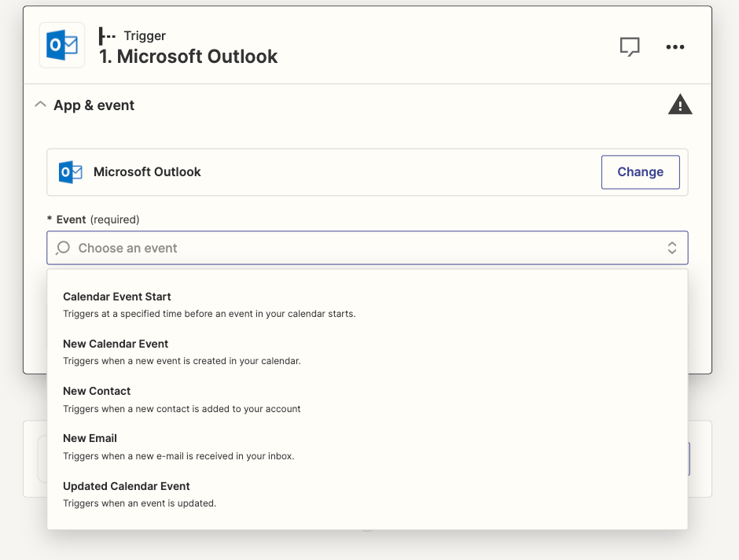Toggle the Event dropdown up-down arrows
739x560 pixels.
pos(672,248)
